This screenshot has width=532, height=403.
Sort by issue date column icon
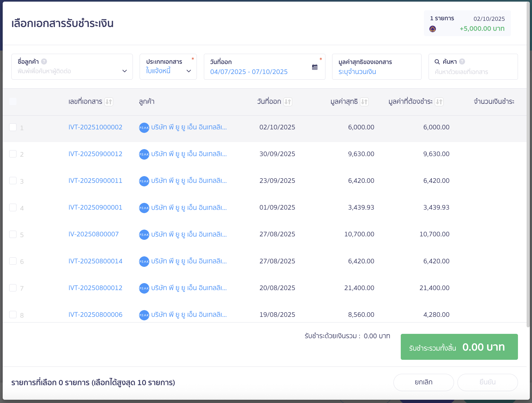tap(288, 102)
